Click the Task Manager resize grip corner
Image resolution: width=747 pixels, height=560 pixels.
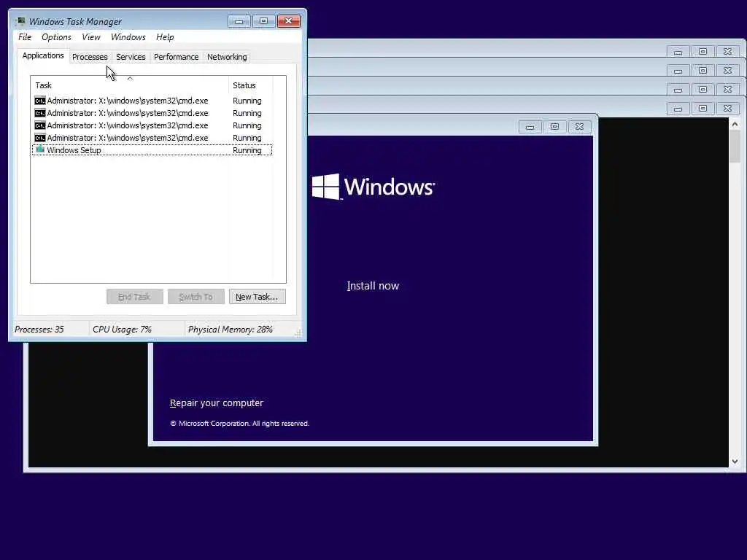pos(298,332)
